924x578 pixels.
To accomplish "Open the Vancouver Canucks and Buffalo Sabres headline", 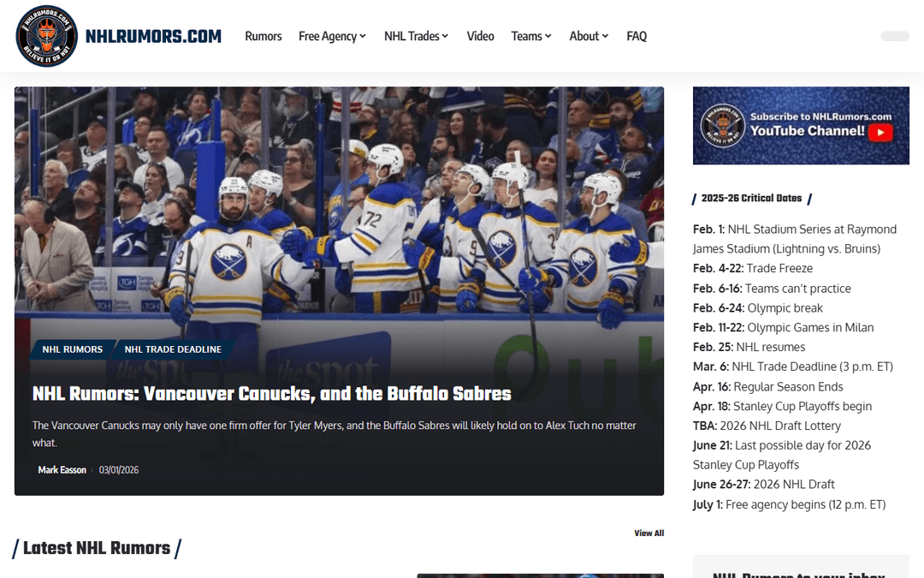I will (x=272, y=393).
